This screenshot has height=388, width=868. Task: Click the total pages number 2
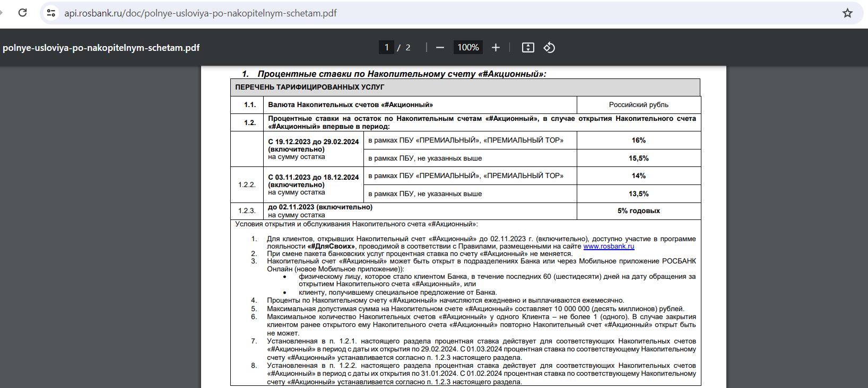click(408, 48)
